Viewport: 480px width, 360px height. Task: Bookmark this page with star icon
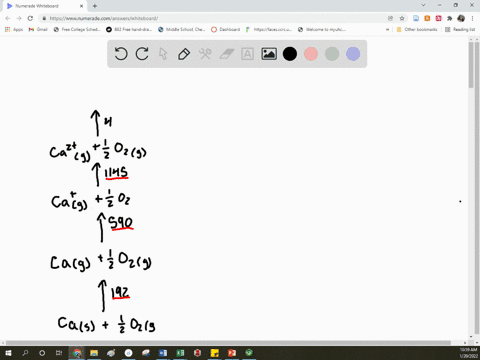402,18
